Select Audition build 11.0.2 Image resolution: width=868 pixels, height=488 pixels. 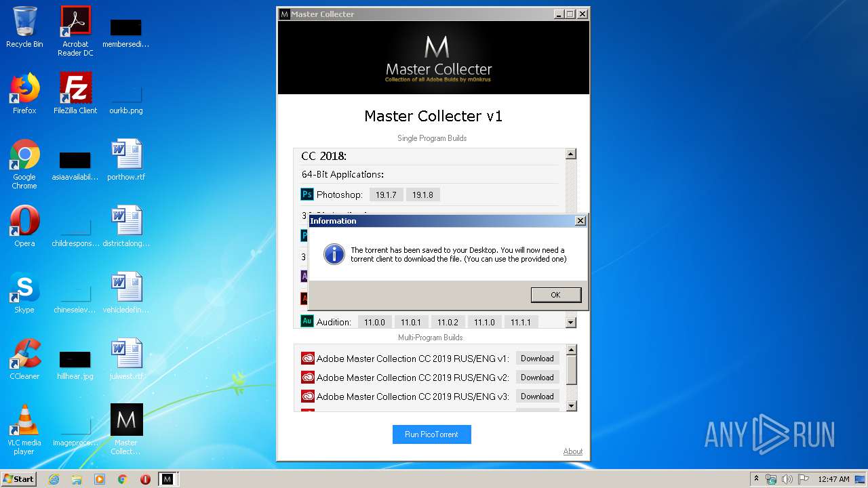click(x=448, y=323)
